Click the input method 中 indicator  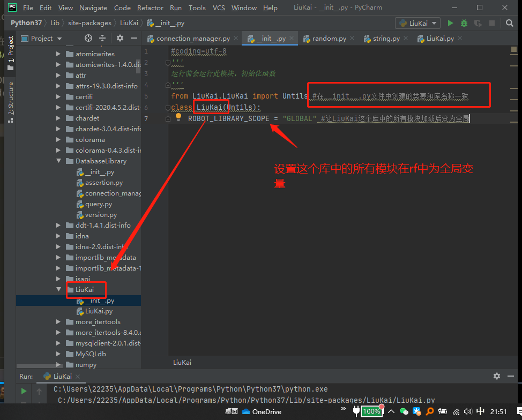pos(480,411)
